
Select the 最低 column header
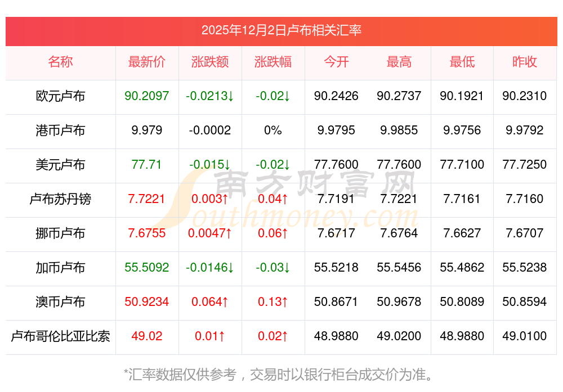pos(462,62)
